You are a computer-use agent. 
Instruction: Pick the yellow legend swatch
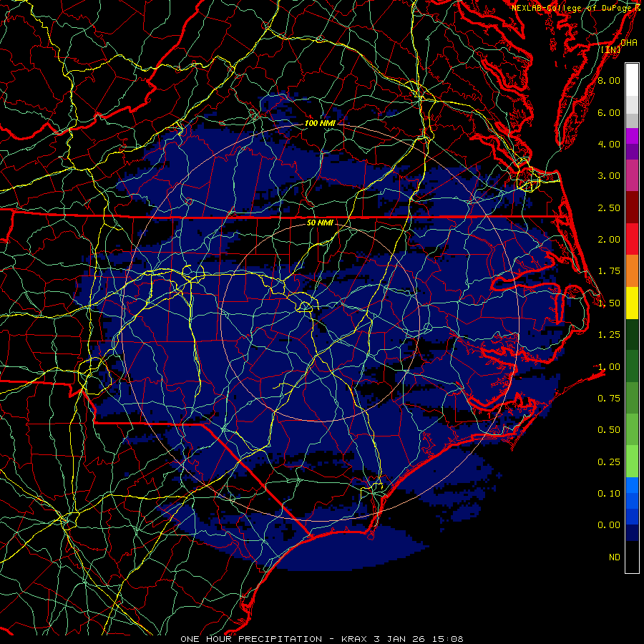pos(632,303)
